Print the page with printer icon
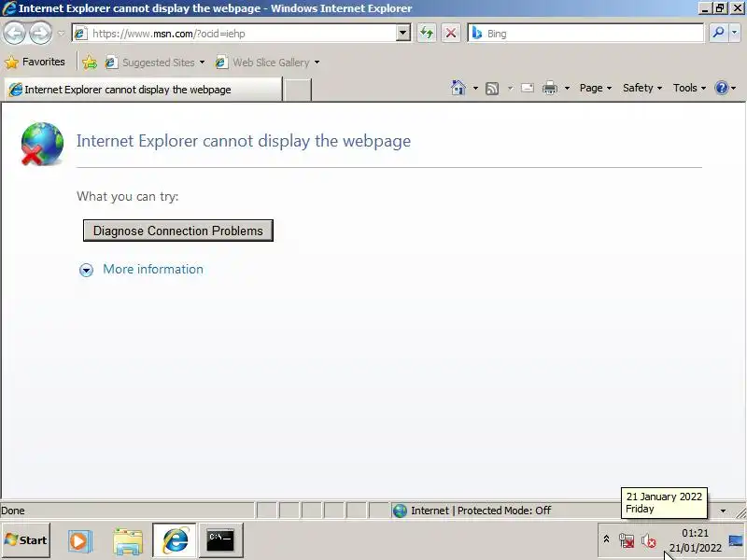Image resolution: width=747 pixels, height=560 pixels. 550,88
